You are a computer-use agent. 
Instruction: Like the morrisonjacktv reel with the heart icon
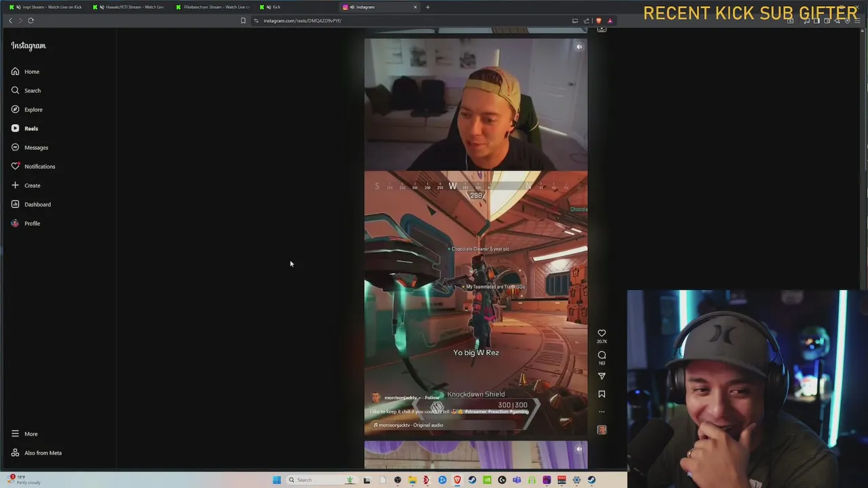click(x=601, y=333)
